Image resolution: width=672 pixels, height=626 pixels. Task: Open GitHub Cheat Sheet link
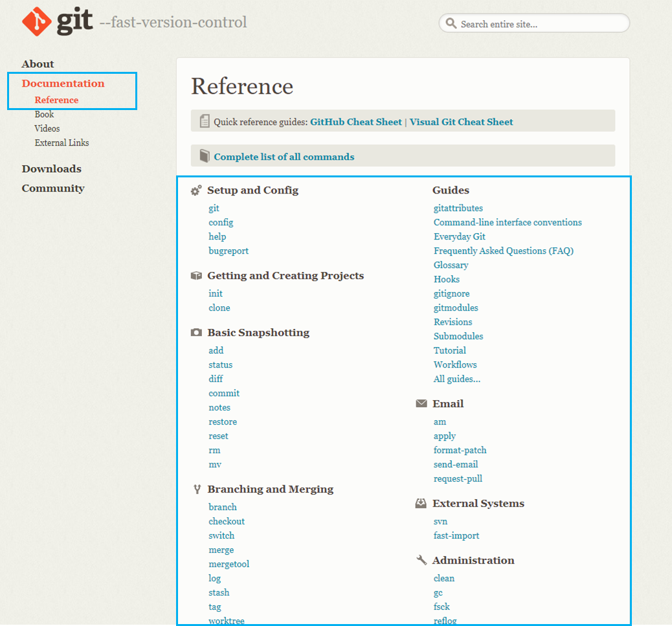pos(355,122)
